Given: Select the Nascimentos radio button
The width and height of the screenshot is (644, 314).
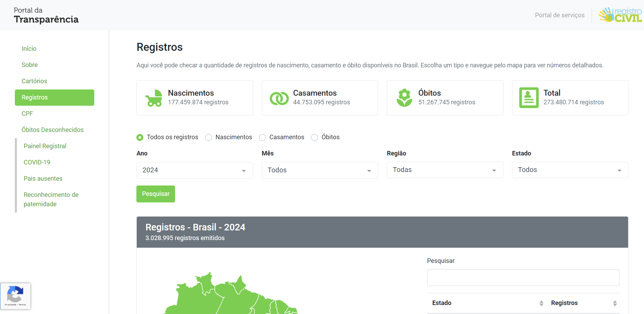Looking at the screenshot, I should click(x=209, y=137).
